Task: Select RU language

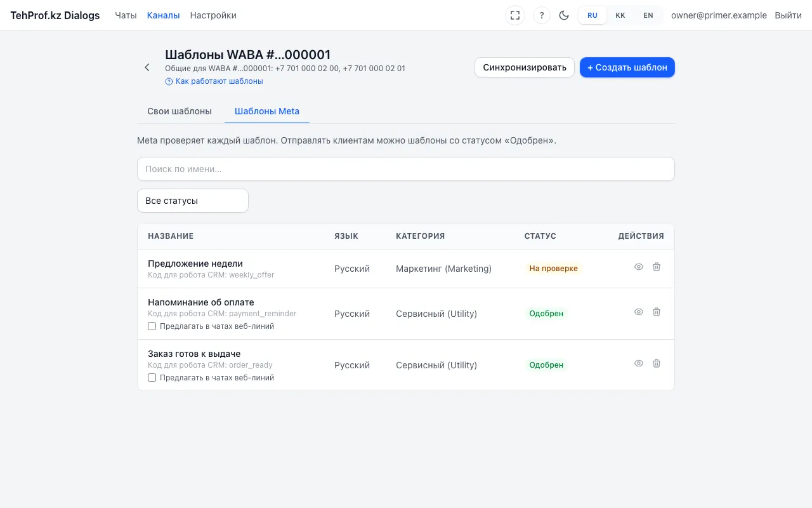Action: [x=593, y=15]
